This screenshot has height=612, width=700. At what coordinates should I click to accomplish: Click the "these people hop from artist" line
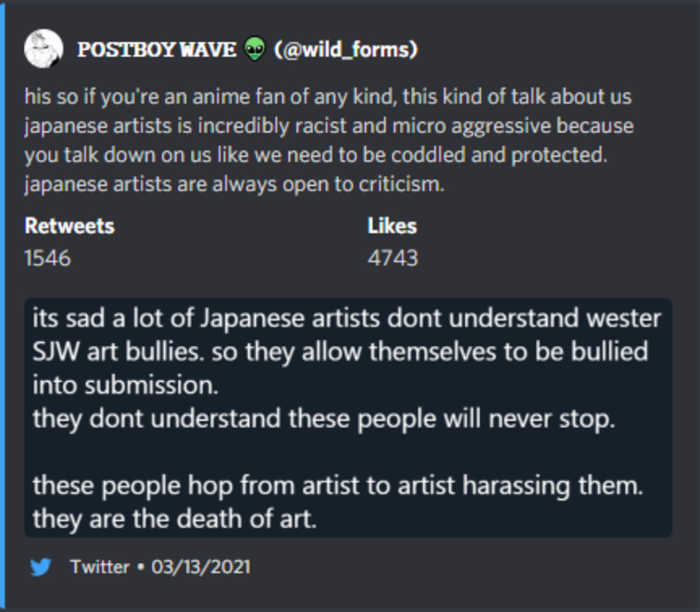(x=338, y=486)
